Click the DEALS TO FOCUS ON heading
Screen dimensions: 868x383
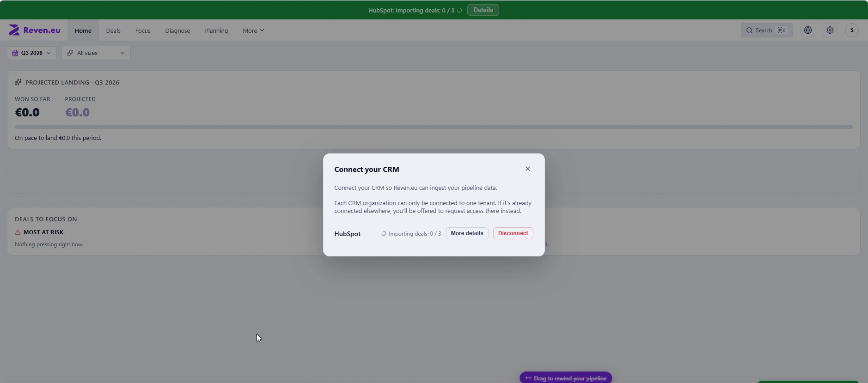coord(46,219)
